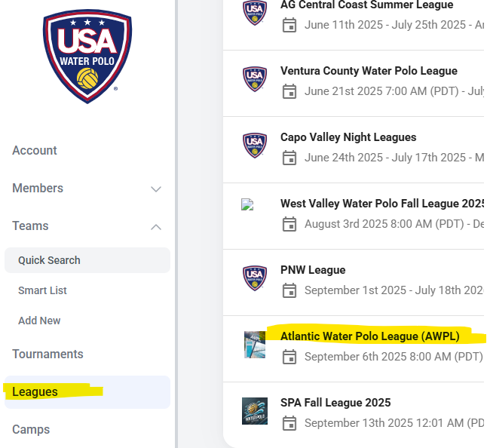Image resolution: width=487 pixels, height=448 pixels.
Task: Choose Add New under Teams
Action: pos(39,321)
